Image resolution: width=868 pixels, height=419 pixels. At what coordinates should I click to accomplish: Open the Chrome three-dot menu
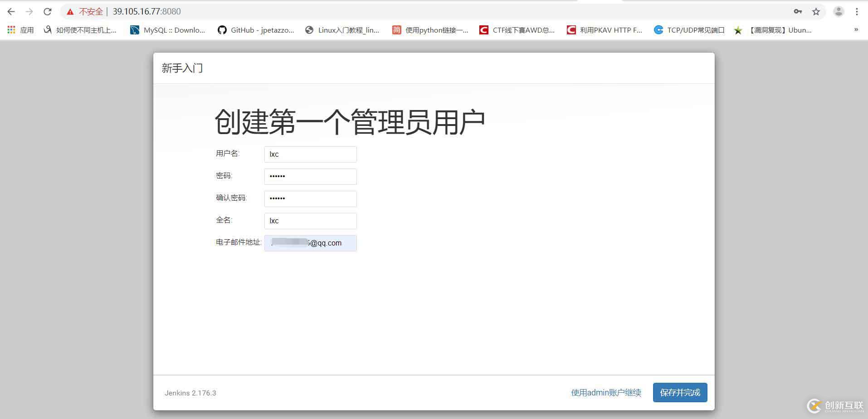coord(857,12)
